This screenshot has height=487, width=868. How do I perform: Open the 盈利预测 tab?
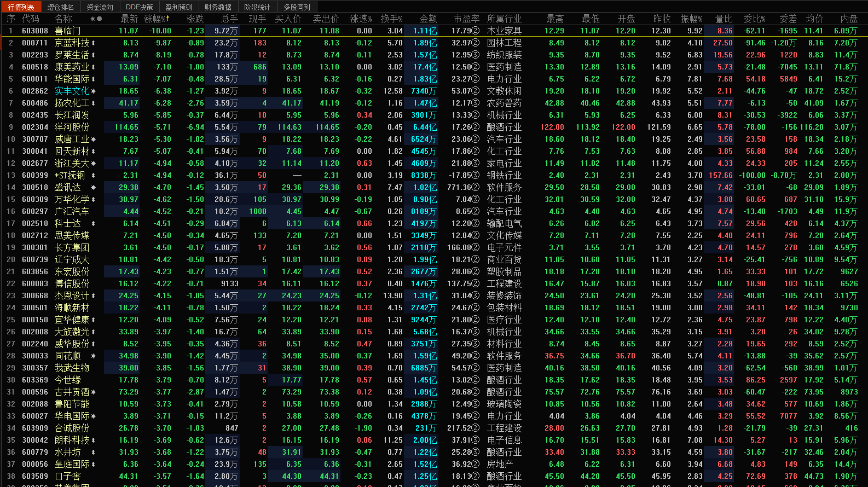click(x=179, y=7)
